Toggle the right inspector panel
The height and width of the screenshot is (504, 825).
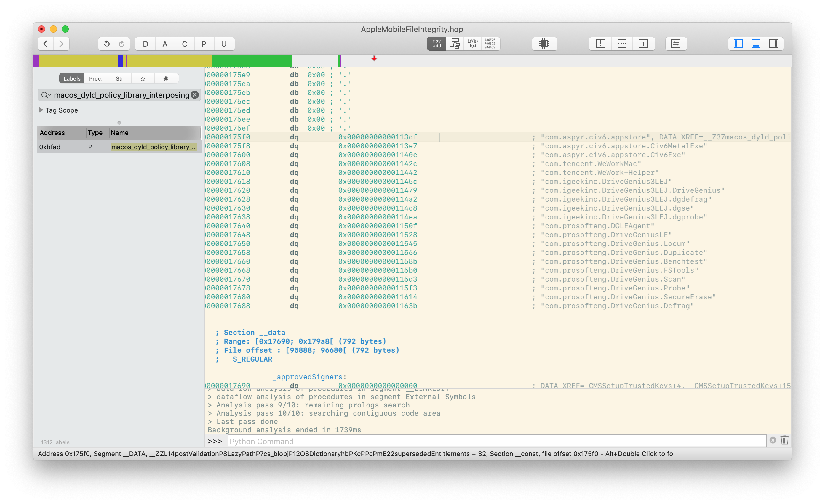tap(774, 44)
